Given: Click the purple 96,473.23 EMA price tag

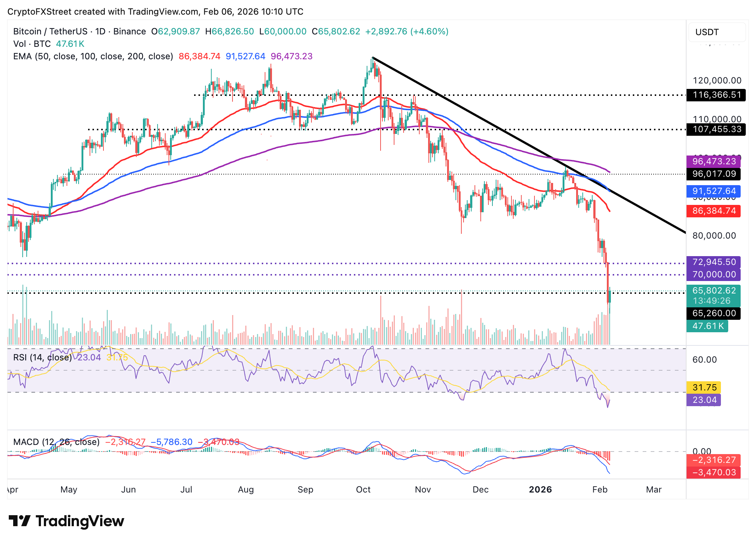Looking at the screenshot, I should click(x=713, y=161).
